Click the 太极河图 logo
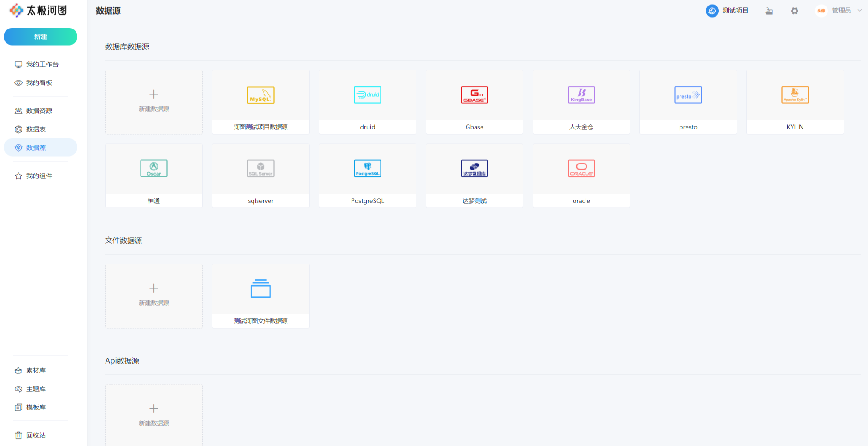 pyautogui.click(x=38, y=10)
